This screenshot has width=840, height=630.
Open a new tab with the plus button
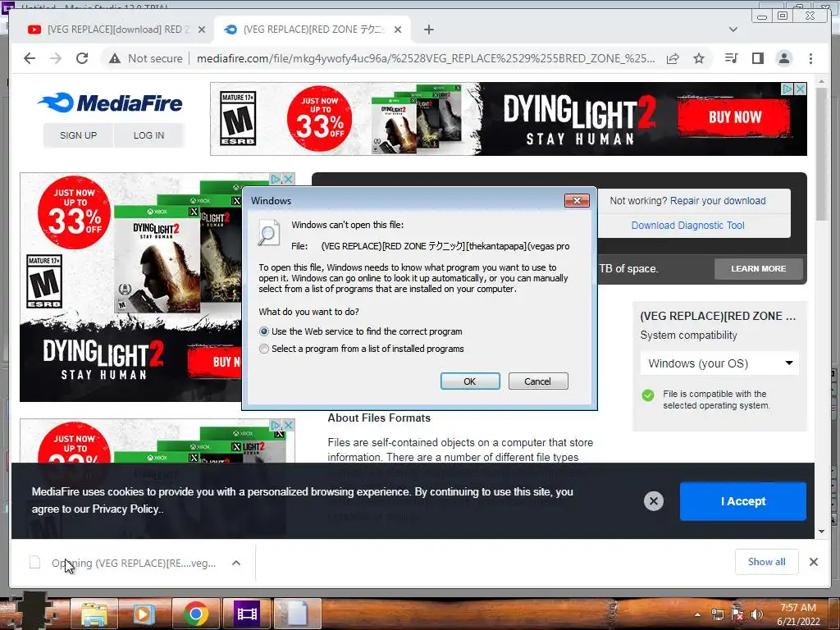pos(428,30)
